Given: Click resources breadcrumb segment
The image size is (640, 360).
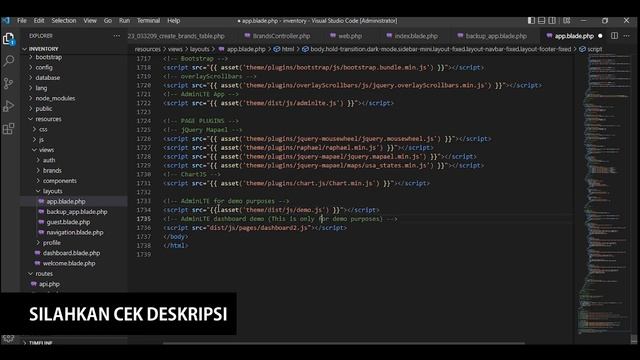Looking at the screenshot, I should coord(148,49).
